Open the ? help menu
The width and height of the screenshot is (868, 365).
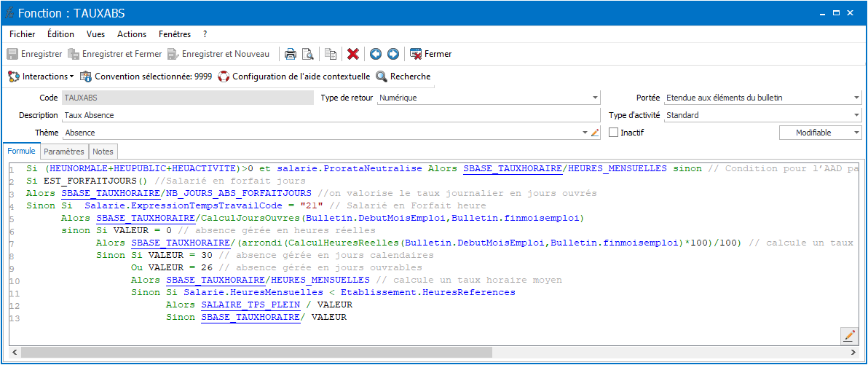point(205,34)
